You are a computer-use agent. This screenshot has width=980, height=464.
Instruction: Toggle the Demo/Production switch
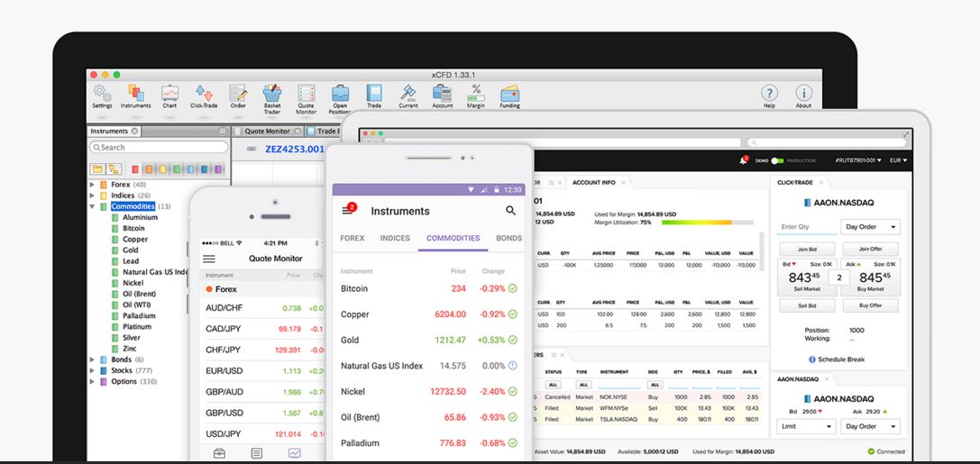tap(777, 160)
